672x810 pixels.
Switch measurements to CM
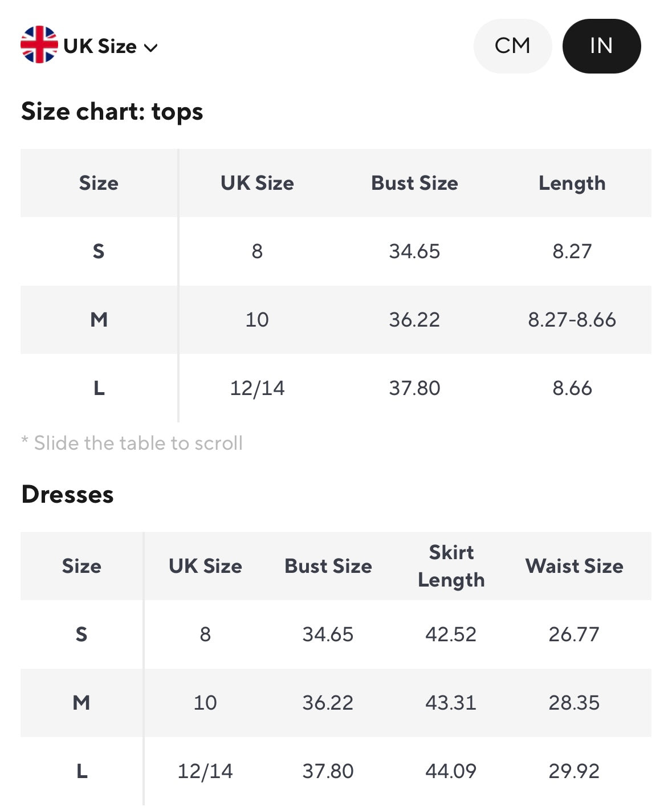(512, 46)
